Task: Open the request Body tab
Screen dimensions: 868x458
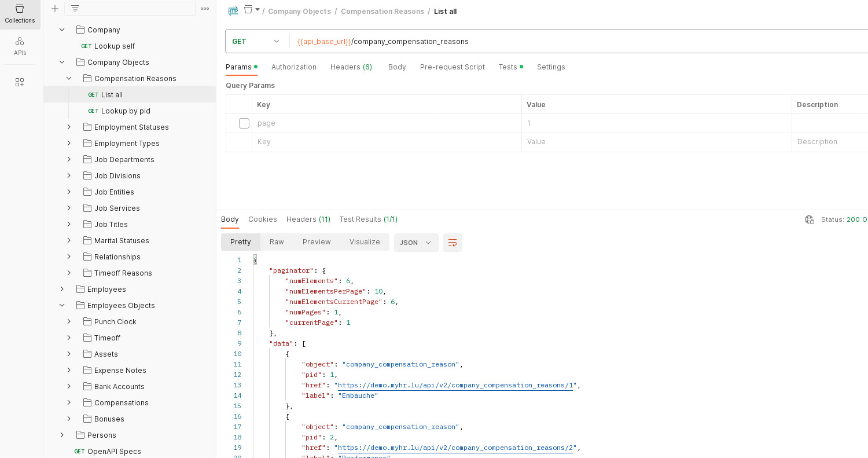Action: (397, 67)
